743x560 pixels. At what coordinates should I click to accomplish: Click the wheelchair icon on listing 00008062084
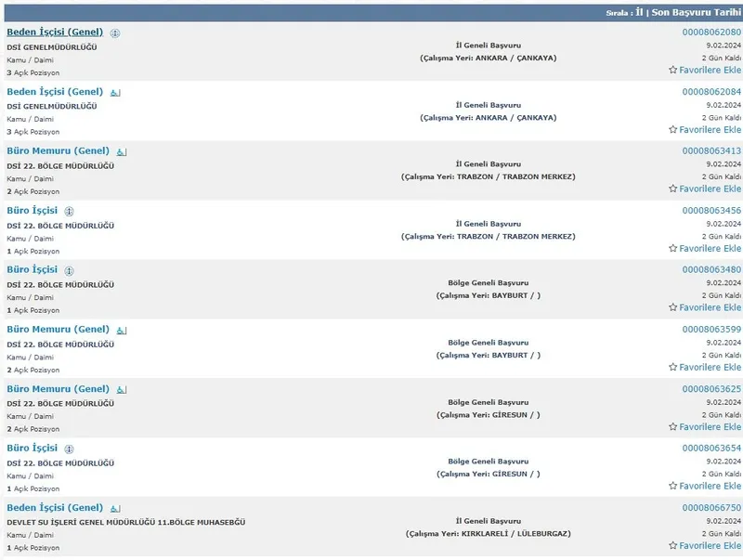(x=115, y=92)
